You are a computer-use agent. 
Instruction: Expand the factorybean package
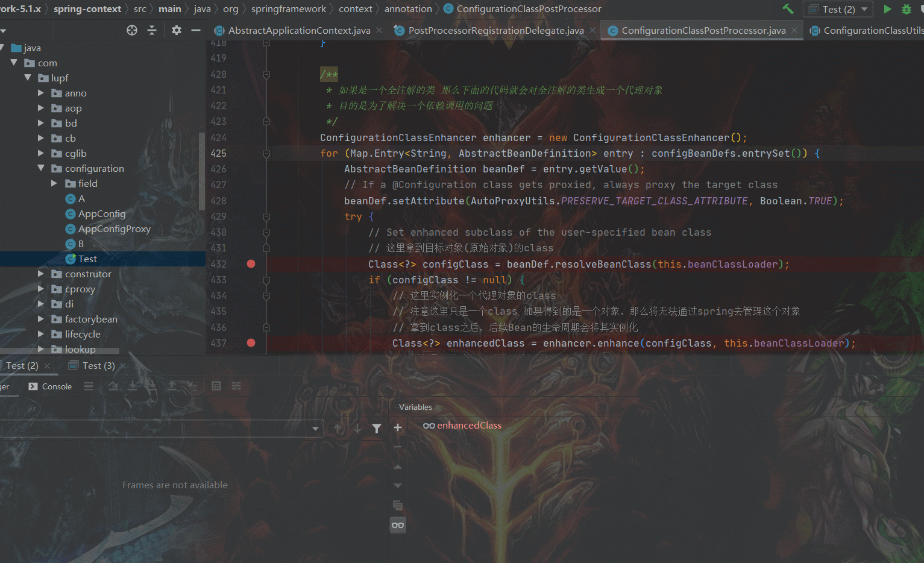click(x=41, y=319)
